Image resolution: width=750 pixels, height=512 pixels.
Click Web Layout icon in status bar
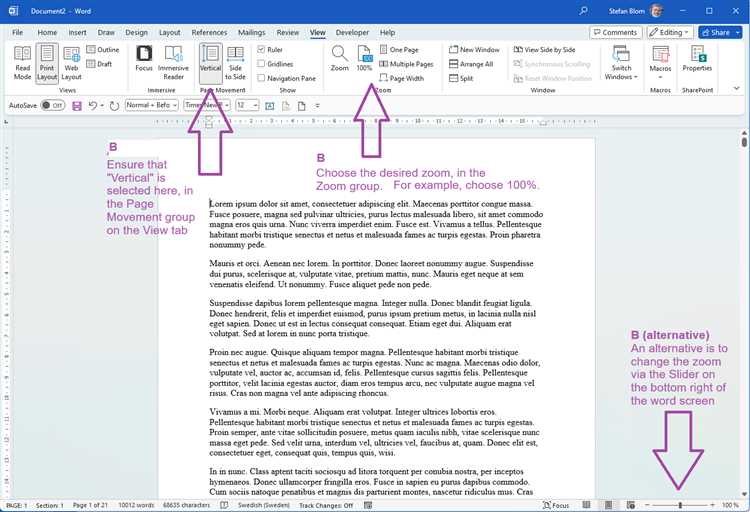(631, 505)
